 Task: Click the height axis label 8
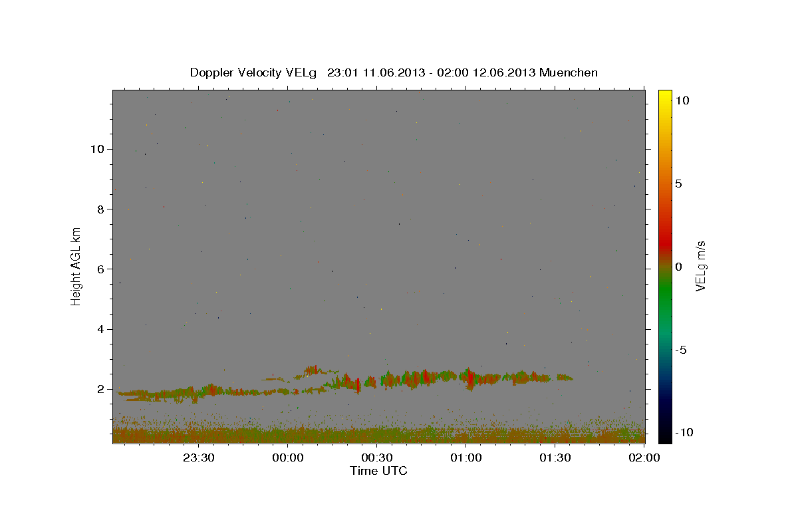(102, 209)
